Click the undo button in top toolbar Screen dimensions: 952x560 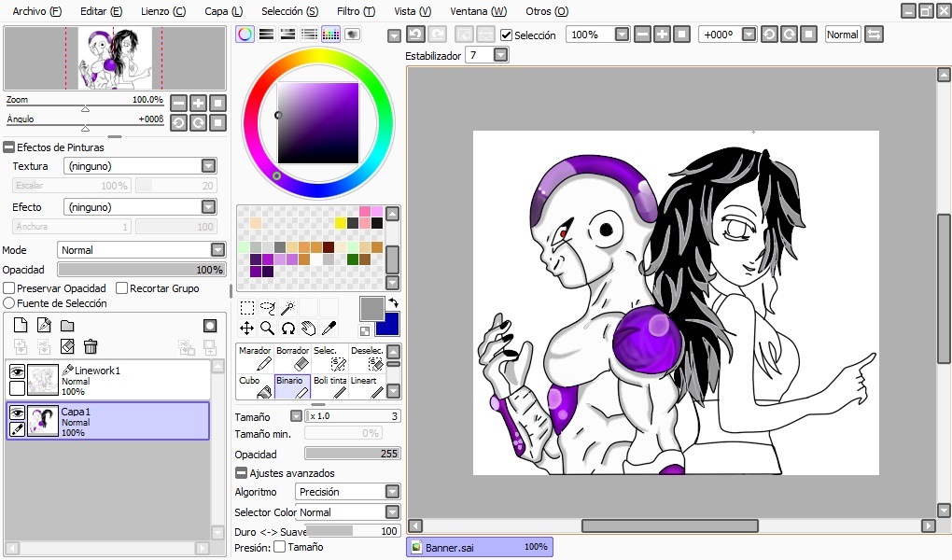point(415,35)
